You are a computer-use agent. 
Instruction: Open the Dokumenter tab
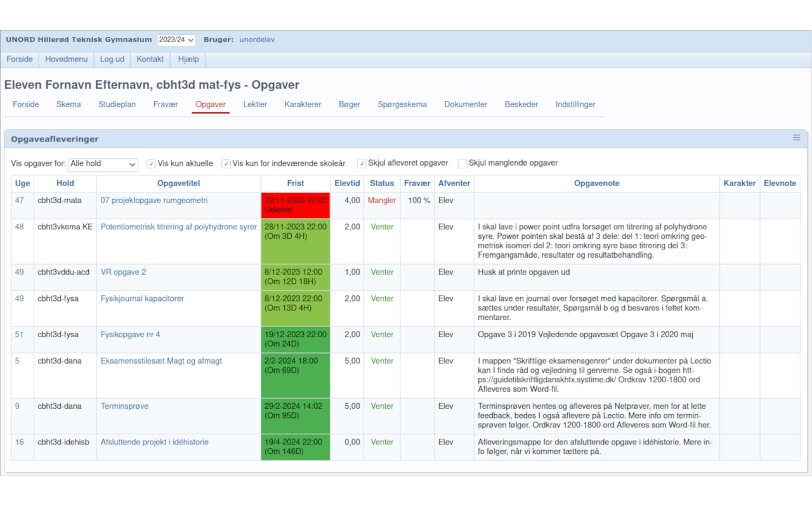pos(466,104)
